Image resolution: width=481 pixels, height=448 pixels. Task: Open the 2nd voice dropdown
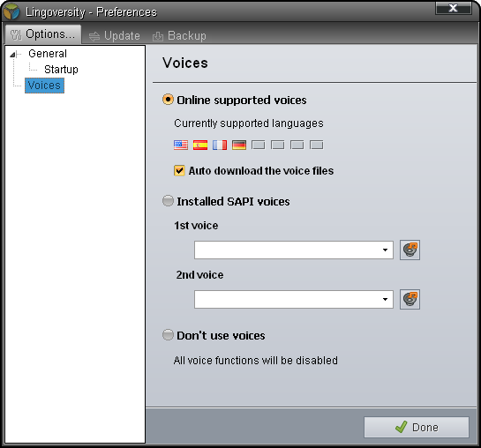(x=294, y=299)
